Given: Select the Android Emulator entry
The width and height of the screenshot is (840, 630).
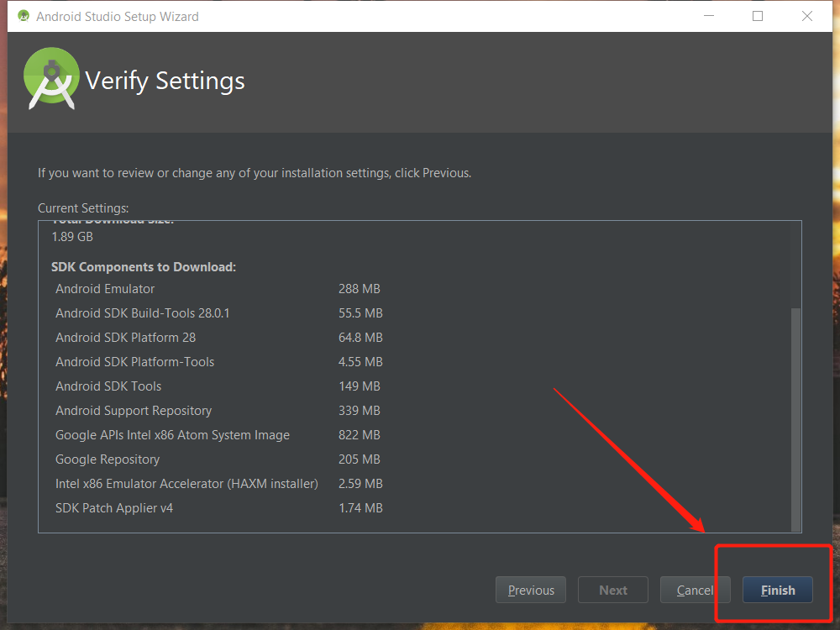Looking at the screenshot, I should 105,289.
